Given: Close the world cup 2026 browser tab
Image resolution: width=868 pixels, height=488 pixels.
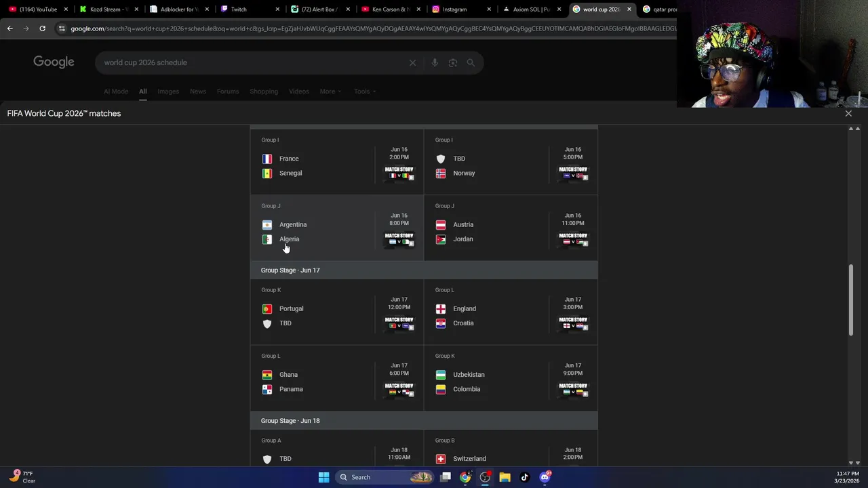Looking at the screenshot, I should point(629,9).
